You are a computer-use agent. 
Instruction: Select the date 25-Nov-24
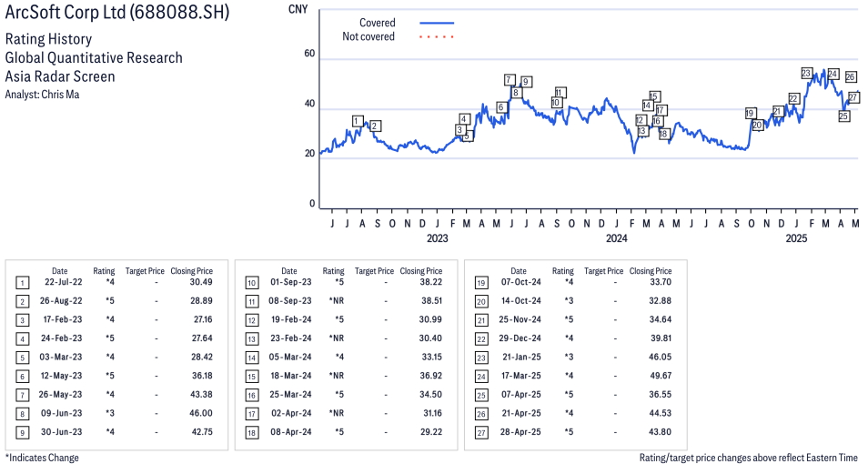tap(520, 319)
